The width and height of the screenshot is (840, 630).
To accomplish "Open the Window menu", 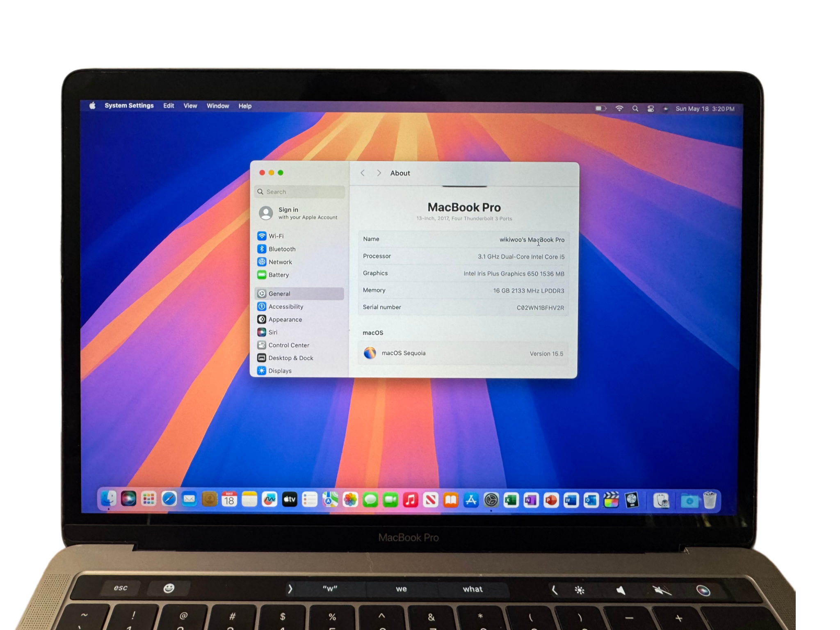I will (218, 106).
